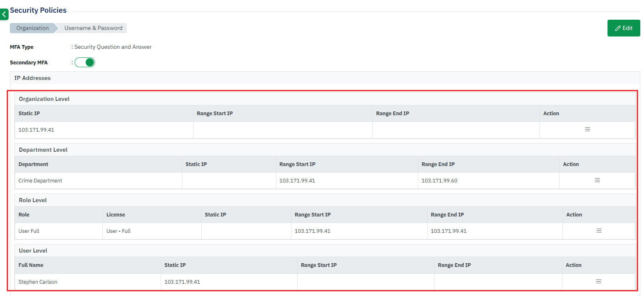Select the Organization Level section title

point(44,99)
